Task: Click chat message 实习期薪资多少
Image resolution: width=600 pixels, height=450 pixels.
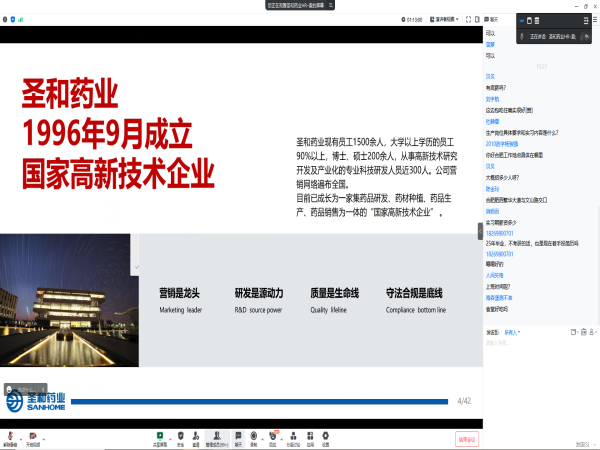Action: coord(501,222)
